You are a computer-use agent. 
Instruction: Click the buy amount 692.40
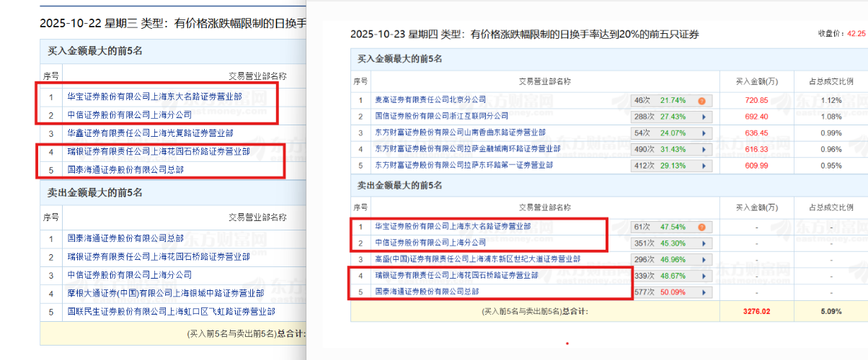[x=756, y=116]
